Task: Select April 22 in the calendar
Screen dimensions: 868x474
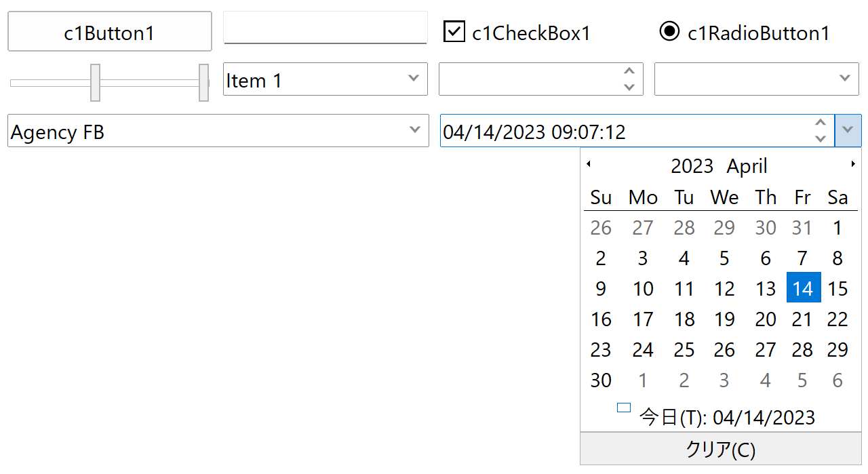Action: (837, 319)
